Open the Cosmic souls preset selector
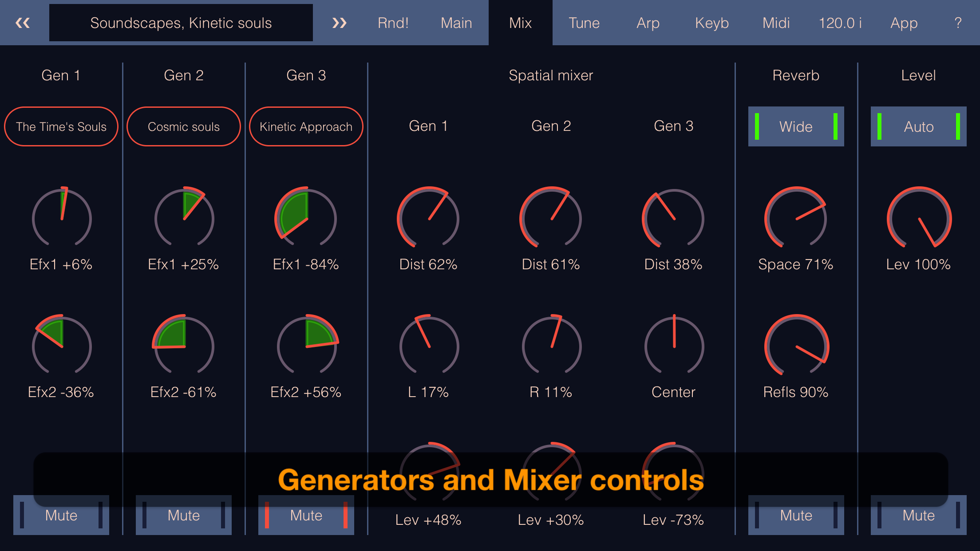The width and height of the screenshot is (980, 551). coord(183,126)
